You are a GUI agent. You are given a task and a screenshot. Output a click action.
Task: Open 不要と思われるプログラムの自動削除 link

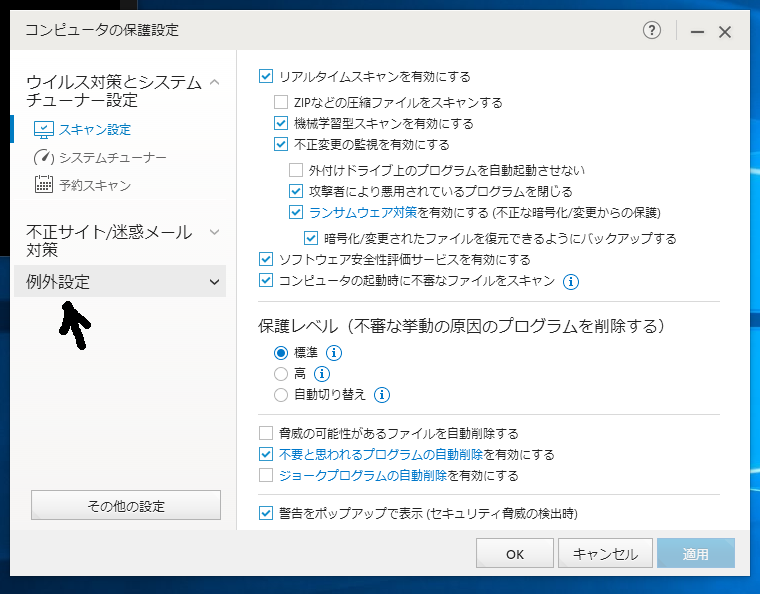(x=381, y=454)
